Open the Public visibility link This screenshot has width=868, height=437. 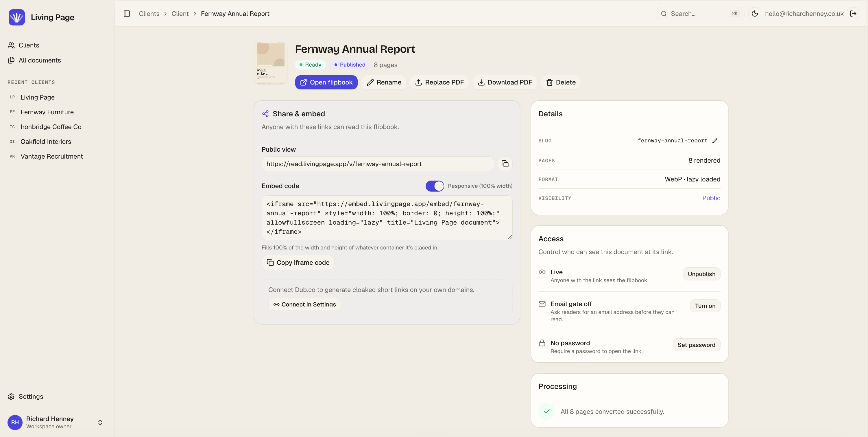711,198
